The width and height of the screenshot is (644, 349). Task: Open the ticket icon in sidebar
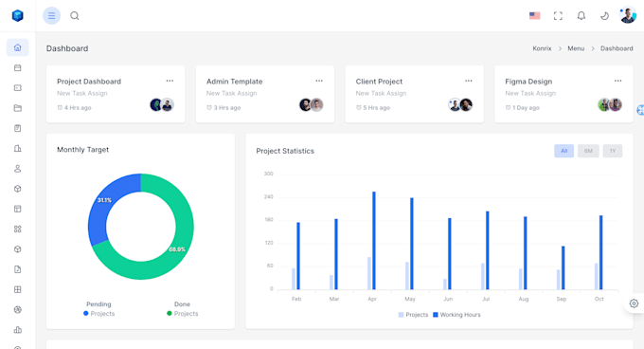[x=18, y=87]
